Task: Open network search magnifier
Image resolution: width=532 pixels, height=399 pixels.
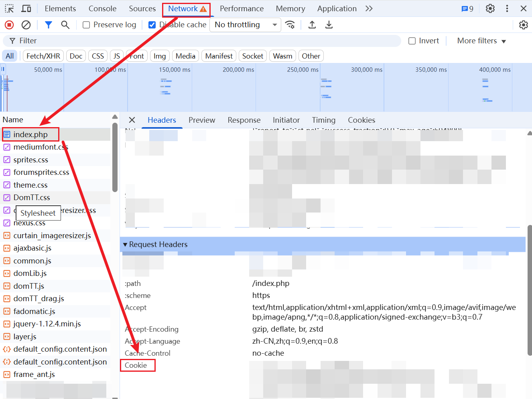Action: click(65, 25)
